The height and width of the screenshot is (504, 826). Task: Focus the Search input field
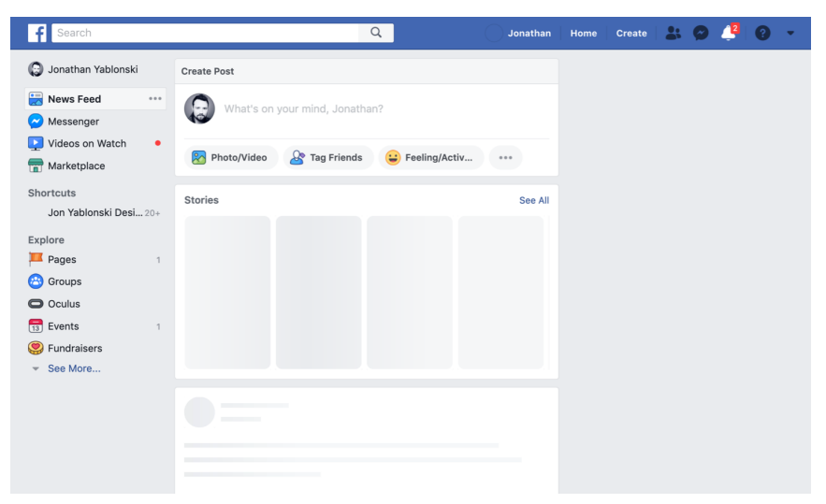pos(205,33)
